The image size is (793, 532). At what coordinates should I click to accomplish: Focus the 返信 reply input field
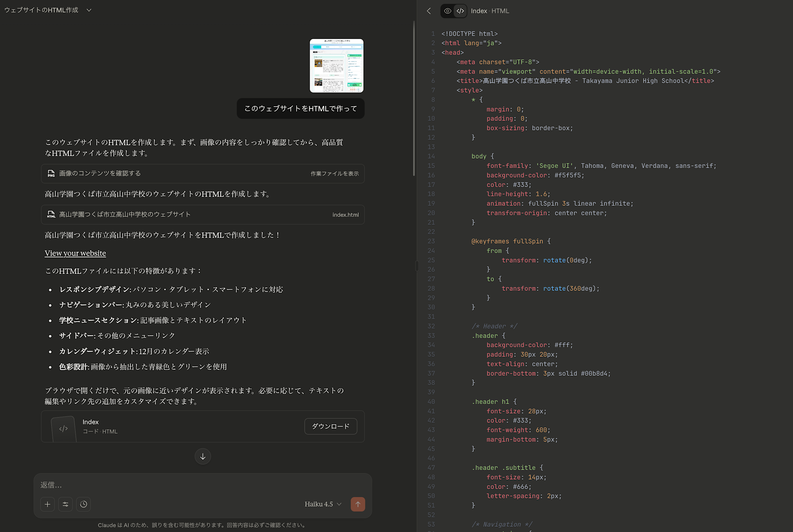click(x=202, y=485)
